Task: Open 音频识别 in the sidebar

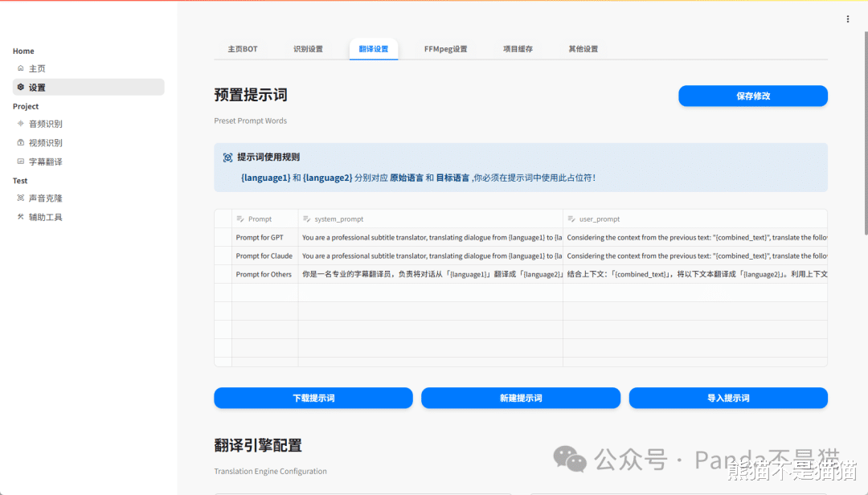Action: coord(88,124)
